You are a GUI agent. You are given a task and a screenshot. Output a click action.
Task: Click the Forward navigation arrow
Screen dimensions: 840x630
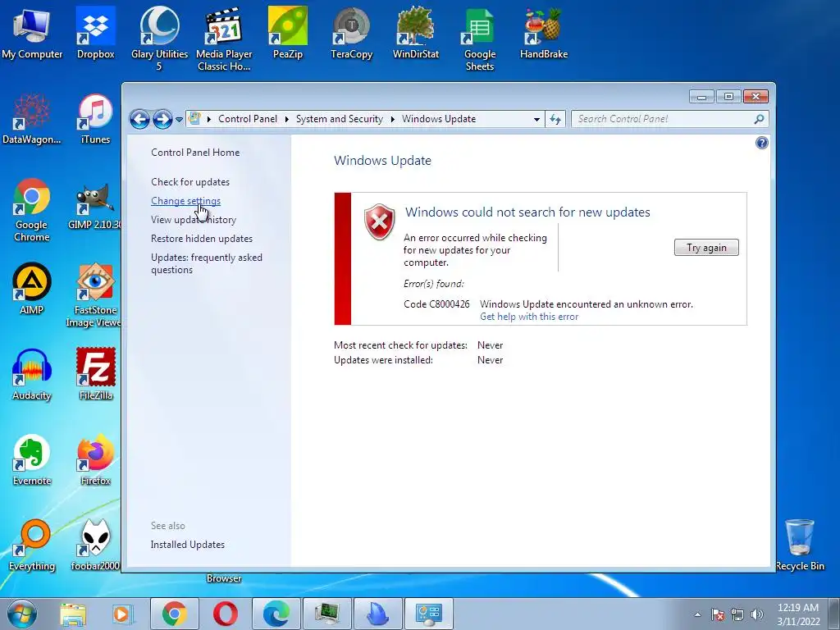(x=162, y=119)
